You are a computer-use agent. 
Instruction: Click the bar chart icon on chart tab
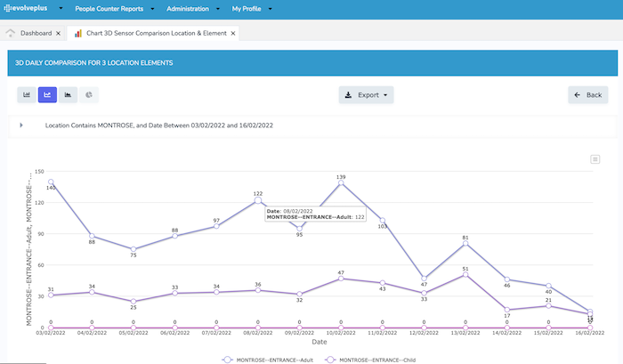click(x=78, y=34)
